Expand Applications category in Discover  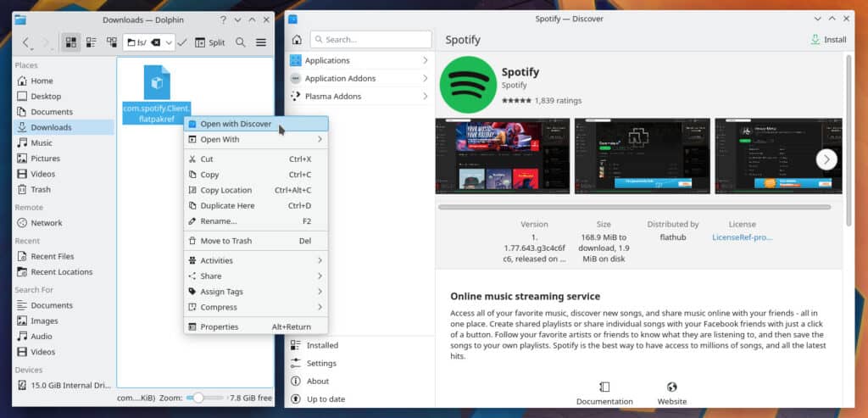click(359, 60)
